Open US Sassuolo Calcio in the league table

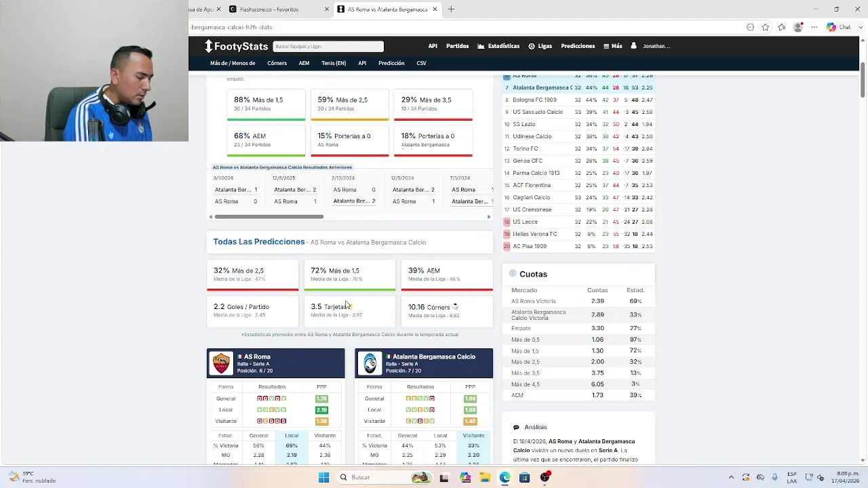(538, 112)
